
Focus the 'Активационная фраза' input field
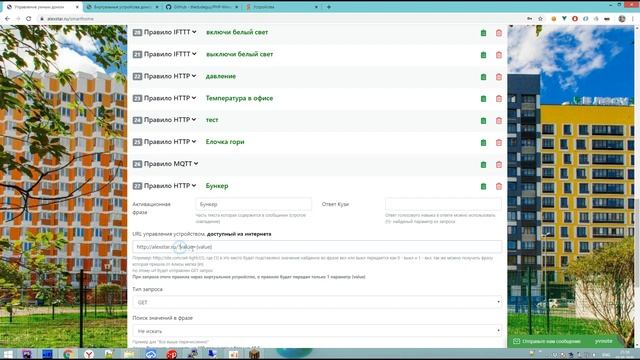coord(253,204)
